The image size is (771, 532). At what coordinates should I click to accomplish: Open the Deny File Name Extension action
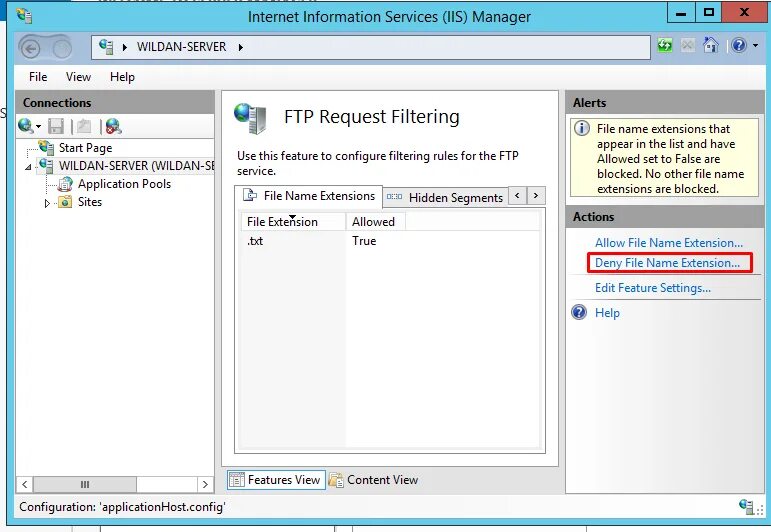coord(667,263)
